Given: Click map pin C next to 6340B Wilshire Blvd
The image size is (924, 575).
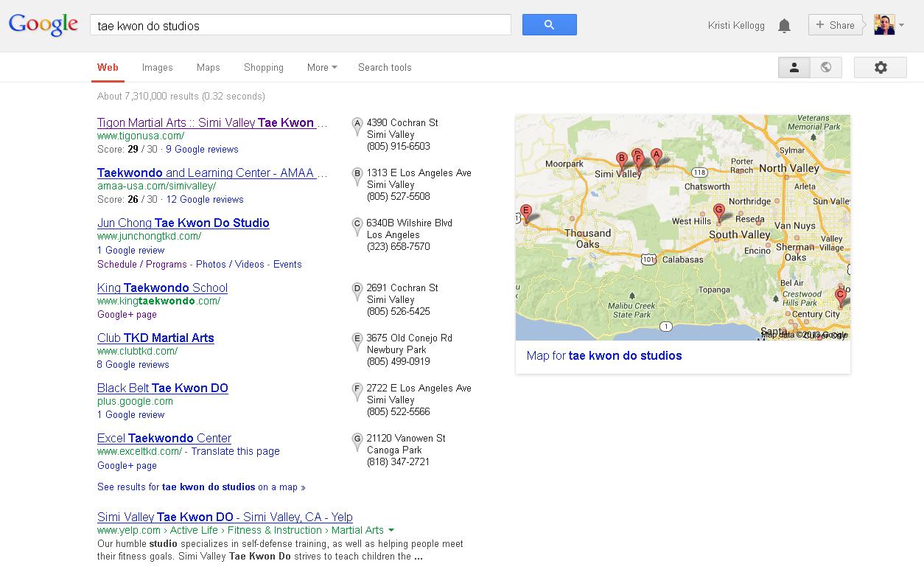Looking at the screenshot, I should (357, 226).
